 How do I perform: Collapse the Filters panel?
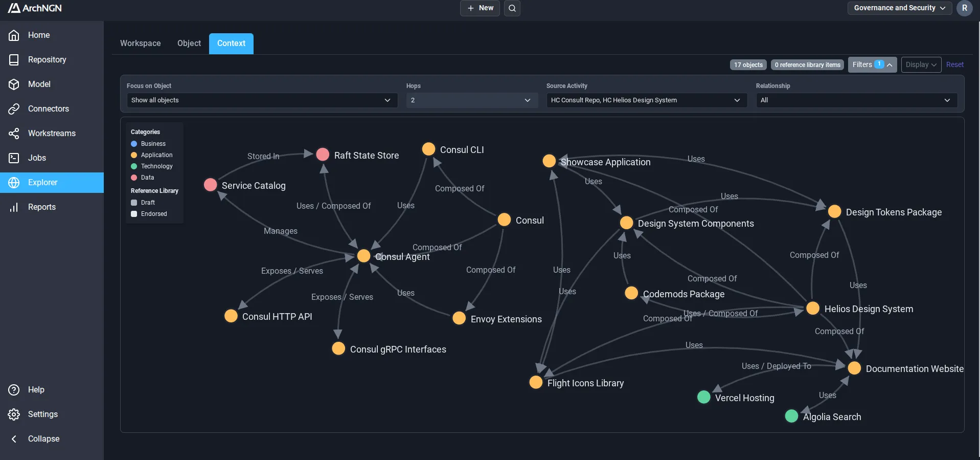872,65
